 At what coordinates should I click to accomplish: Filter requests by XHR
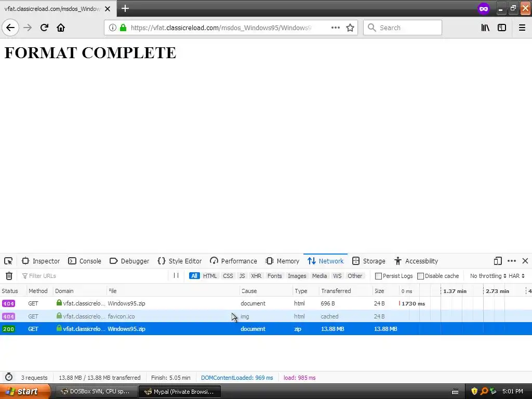pyautogui.click(x=256, y=276)
